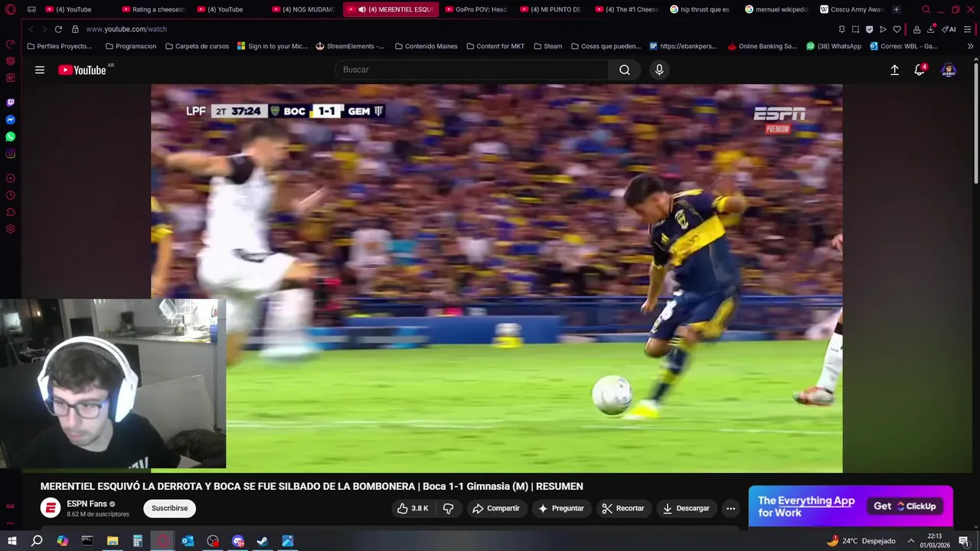This screenshot has height=551, width=980.
Task: Open the Contenido Maines bookmarks folder
Action: coord(426,46)
